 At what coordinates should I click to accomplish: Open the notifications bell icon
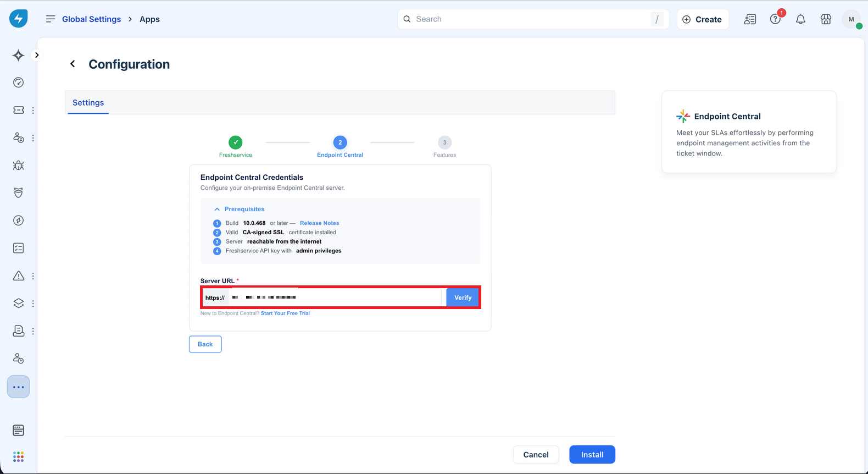tap(800, 19)
